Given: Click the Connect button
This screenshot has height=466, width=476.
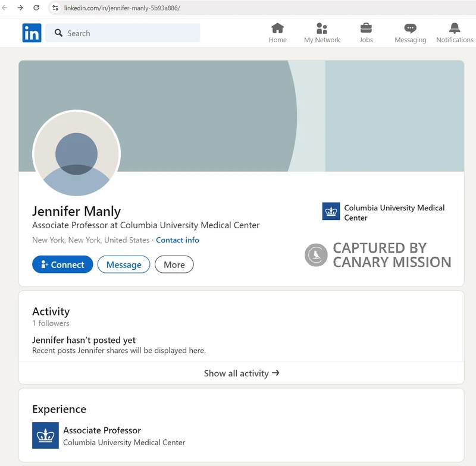Looking at the screenshot, I should click(x=62, y=265).
